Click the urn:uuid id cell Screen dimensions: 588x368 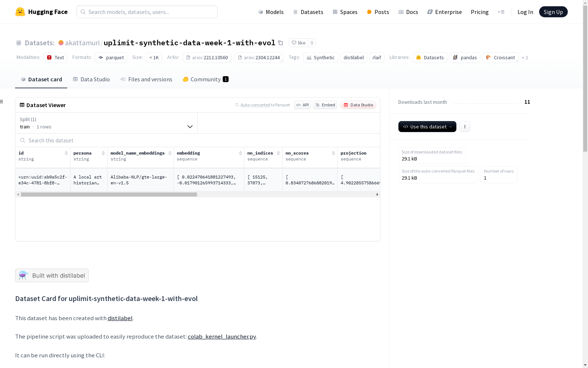(43, 180)
